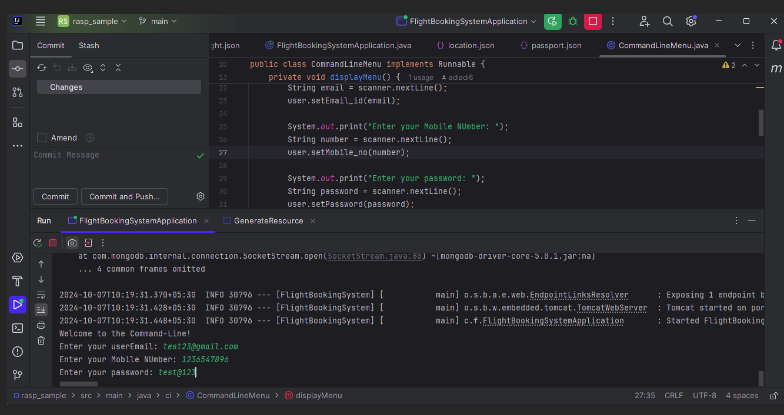Rerun process from Run panel toolbar
The height and width of the screenshot is (415, 784).
click(38, 243)
